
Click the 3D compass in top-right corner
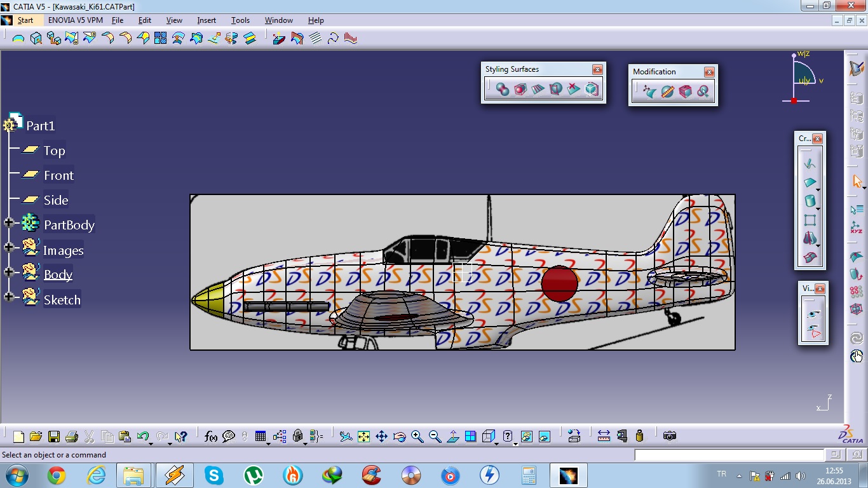tap(803, 78)
